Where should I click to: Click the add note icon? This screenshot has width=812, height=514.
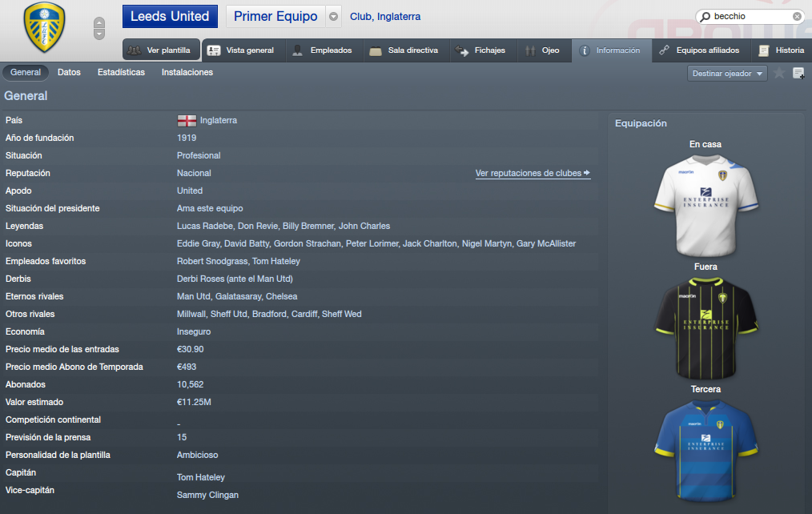pyautogui.click(x=798, y=73)
